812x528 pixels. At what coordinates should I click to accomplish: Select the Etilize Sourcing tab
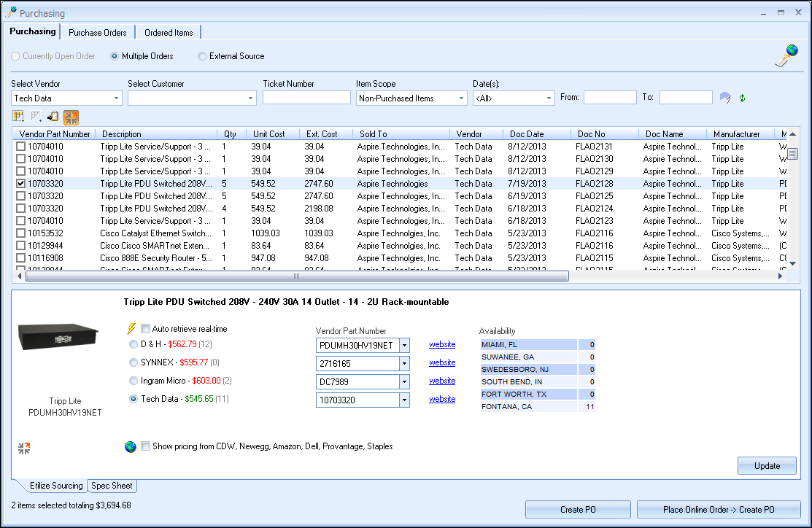click(56, 486)
